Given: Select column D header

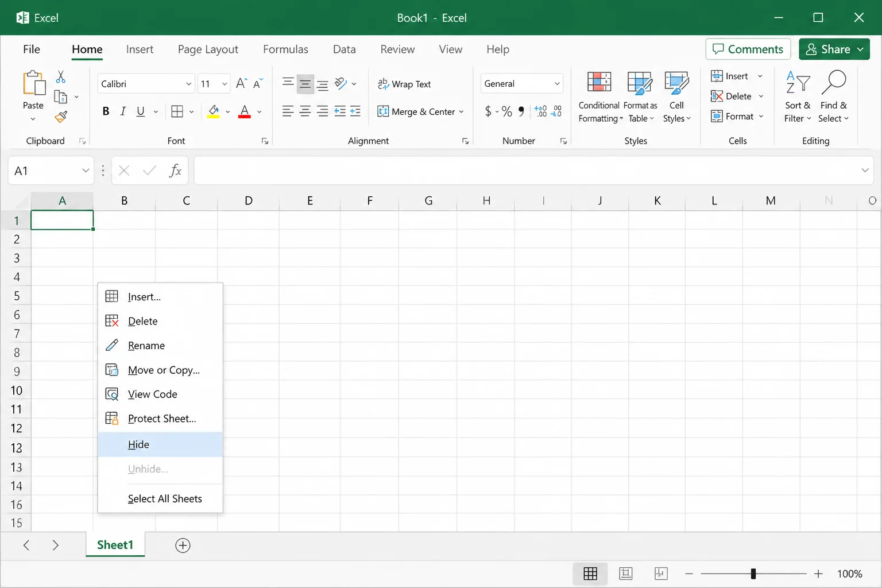Looking at the screenshot, I should pyautogui.click(x=249, y=201).
